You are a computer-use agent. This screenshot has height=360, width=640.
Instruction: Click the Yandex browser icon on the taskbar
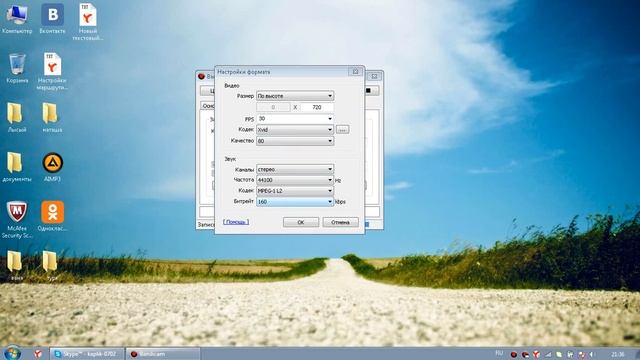pyautogui.click(x=38, y=353)
